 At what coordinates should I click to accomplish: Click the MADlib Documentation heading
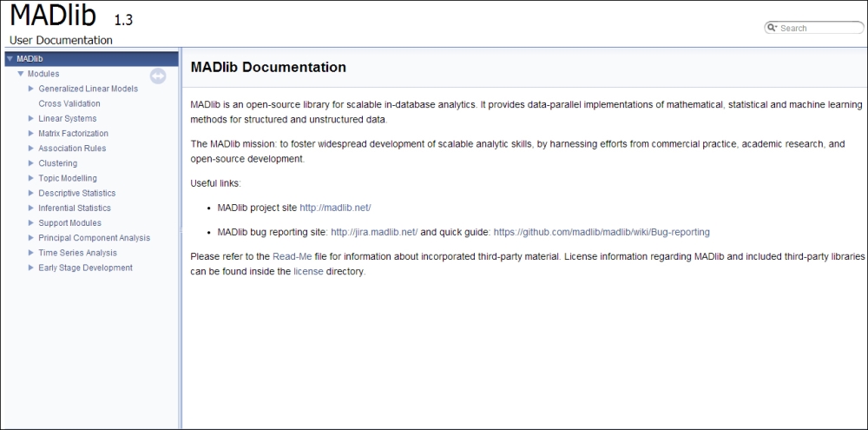coord(268,68)
